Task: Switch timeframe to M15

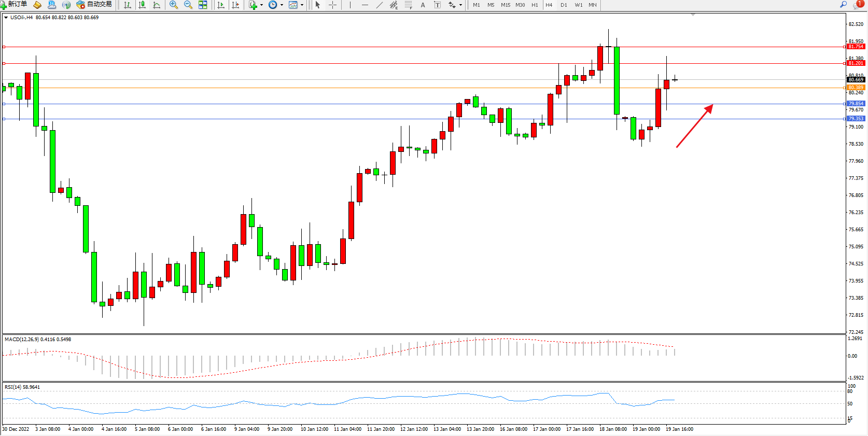Action: 506,5
